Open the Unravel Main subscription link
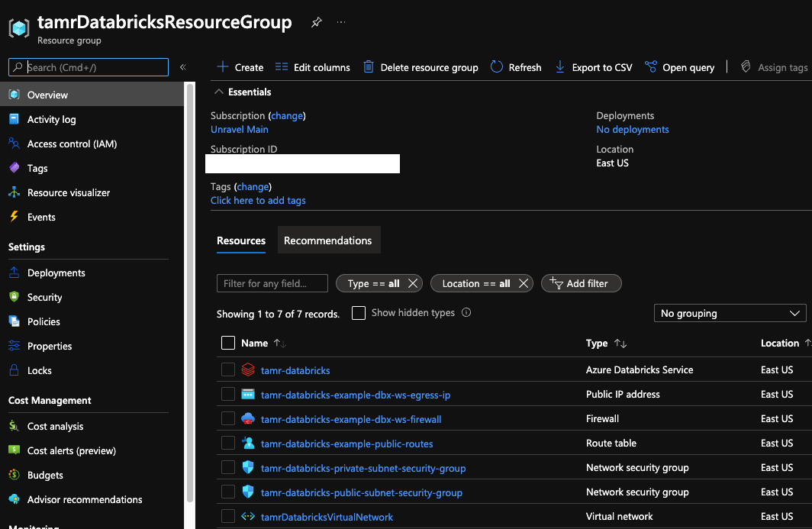Image resolution: width=812 pixels, height=529 pixels. (237, 129)
